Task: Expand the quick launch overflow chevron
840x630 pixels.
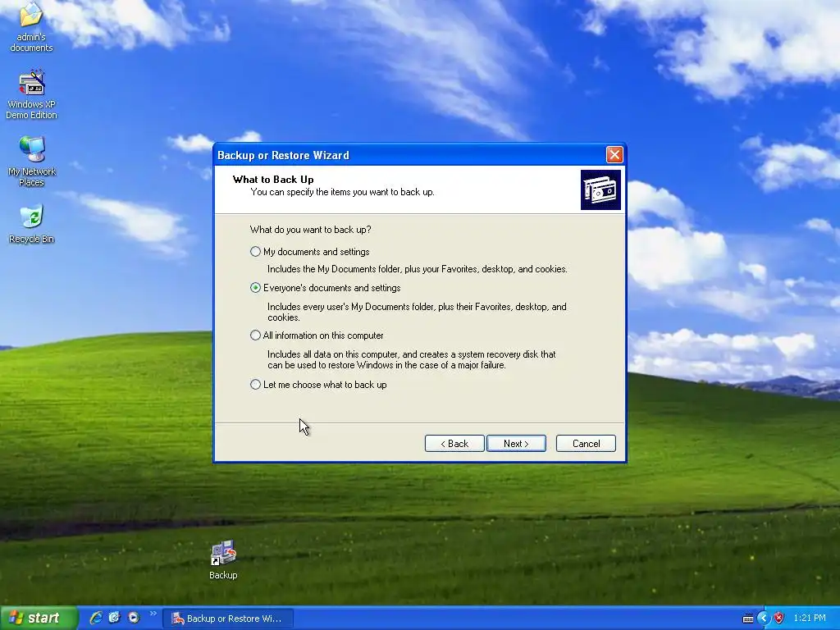Action: (153, 614)
